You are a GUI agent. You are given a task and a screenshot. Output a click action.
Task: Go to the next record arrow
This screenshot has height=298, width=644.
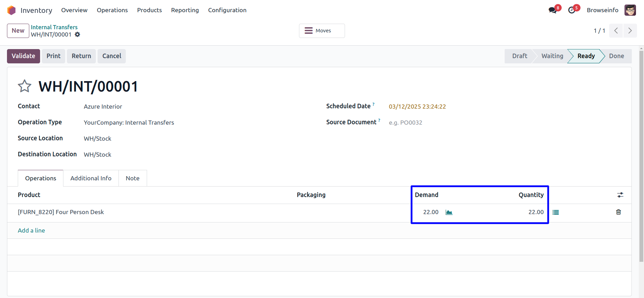coord(630,31)
